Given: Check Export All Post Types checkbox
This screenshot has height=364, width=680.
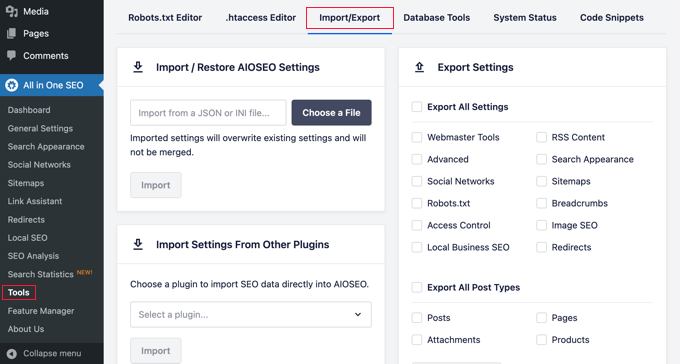Looking at the screenshot, I should click(x=417, y=287).
